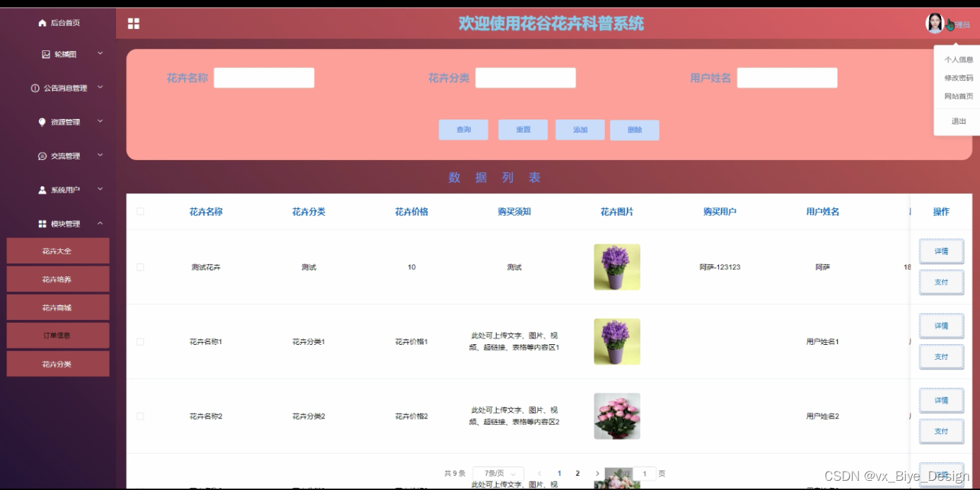The width and height of the screenshot is (980, 490).
Task: Click the 重置 reset button
Action: pos(523,130)
